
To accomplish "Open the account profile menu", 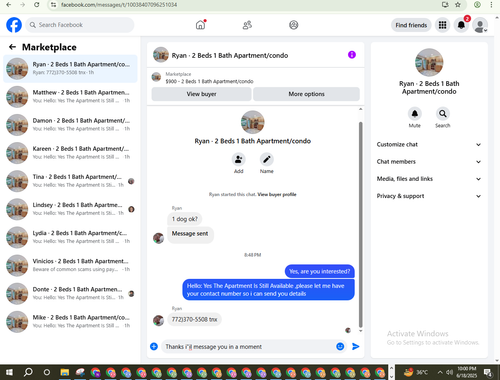I will [480, 25].
